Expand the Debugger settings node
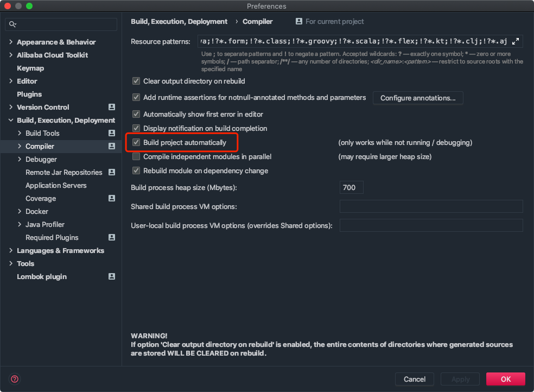Image resolution: width=534 pixels, height=392 pixels. (x=20, y=159)
